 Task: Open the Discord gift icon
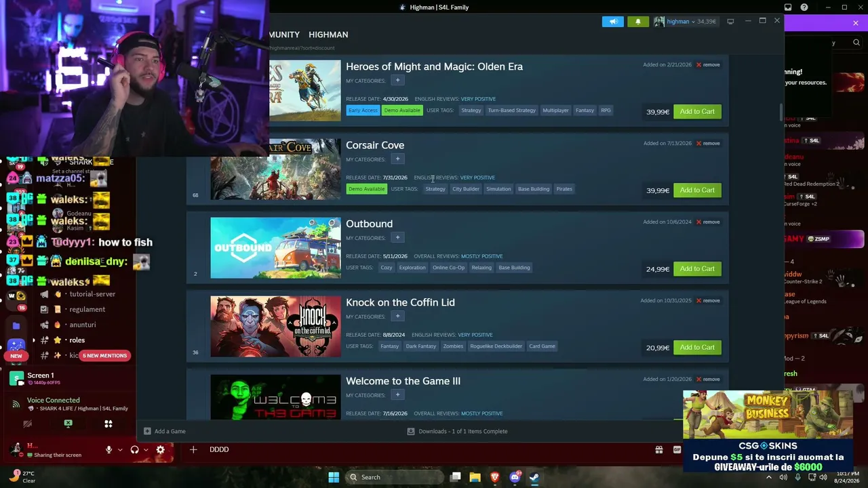coord(658,449)
